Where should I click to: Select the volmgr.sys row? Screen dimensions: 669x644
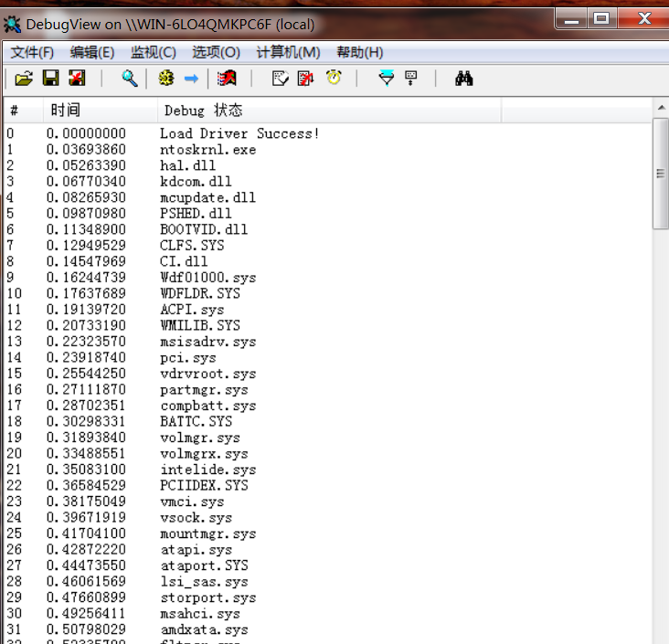[328, 438]
